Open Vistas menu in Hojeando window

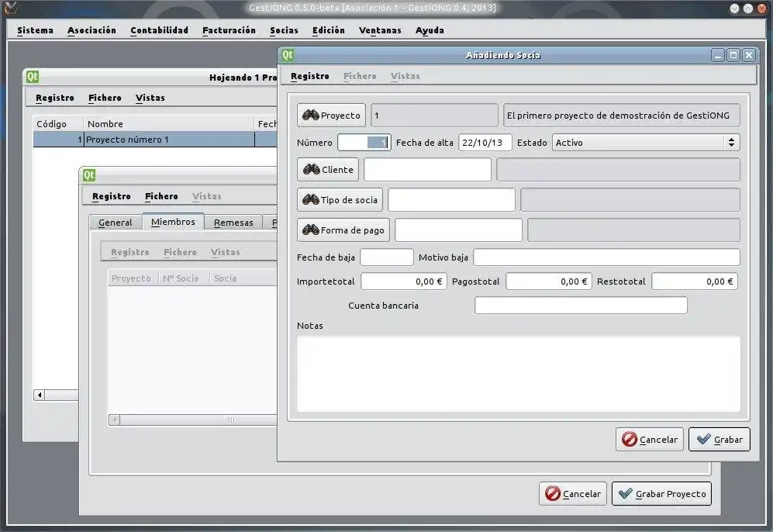(x=150, y=98)
